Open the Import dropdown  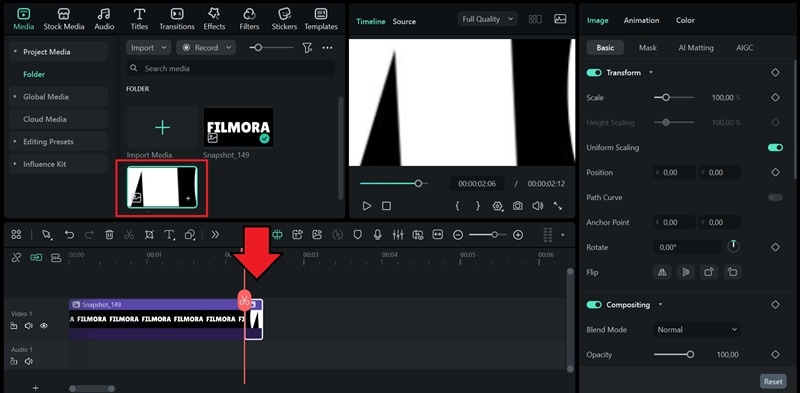coord(148,47)
